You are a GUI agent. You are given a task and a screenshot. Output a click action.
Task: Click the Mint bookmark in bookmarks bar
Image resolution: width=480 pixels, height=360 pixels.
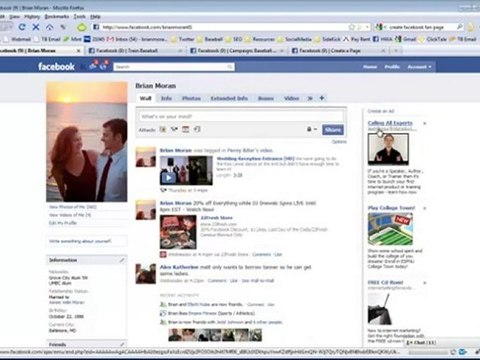coord(72,39)
